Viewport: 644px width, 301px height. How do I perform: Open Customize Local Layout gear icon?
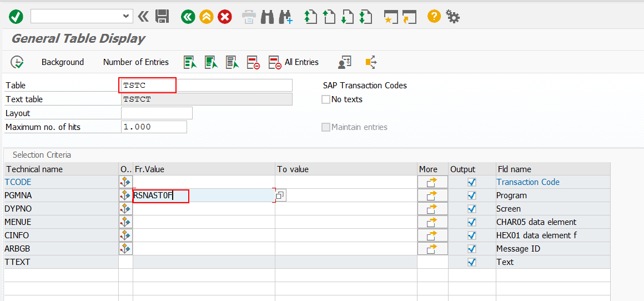pos(452,17)
